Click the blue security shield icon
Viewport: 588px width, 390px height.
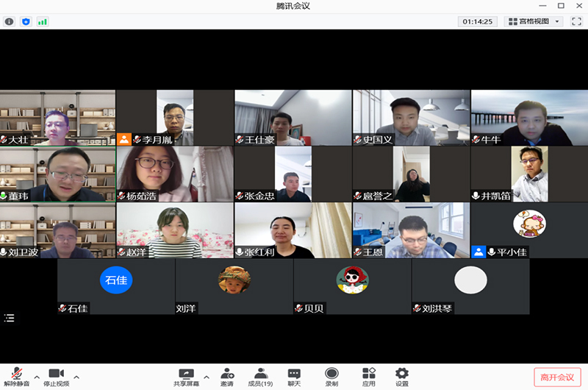[26, 21]
